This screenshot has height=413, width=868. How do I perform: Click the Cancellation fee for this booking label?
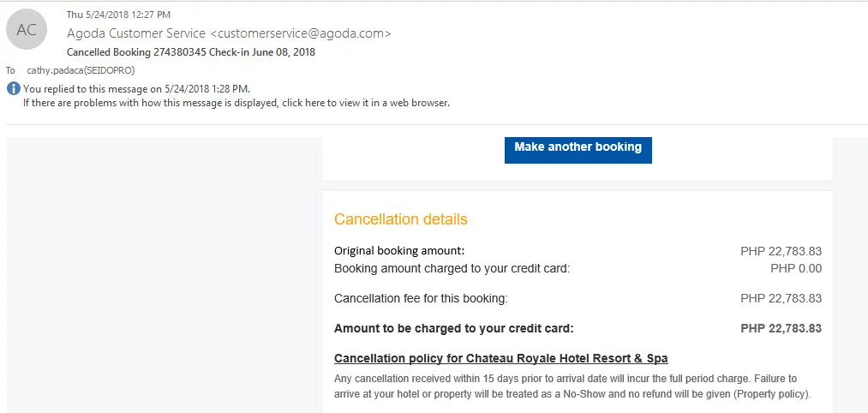pyautogui.click(x=421, y=298)
